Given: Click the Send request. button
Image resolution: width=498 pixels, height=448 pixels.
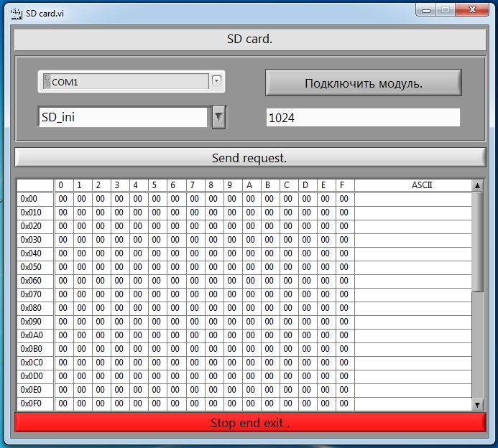Looking at the screenshot, I should [x=249, y=157].
